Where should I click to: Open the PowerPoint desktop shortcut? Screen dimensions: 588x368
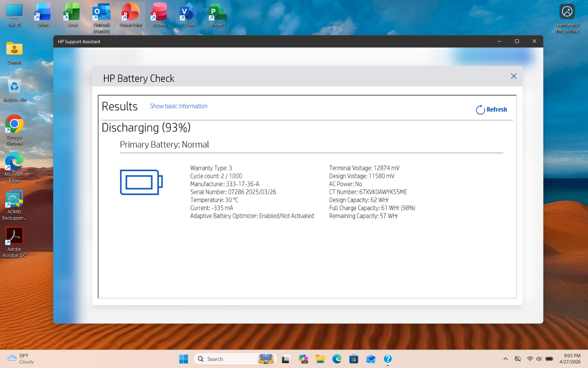(130, 15)
